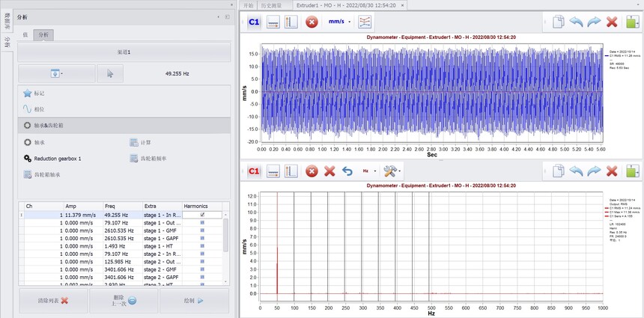Click the orange redo arrow in the waveform toolbar

pos(593,22)
